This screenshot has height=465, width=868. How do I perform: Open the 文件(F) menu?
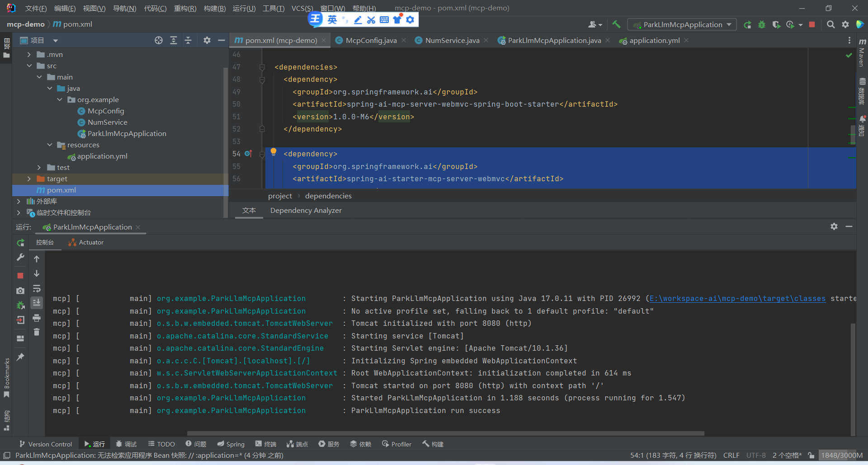tap(36, 8)
